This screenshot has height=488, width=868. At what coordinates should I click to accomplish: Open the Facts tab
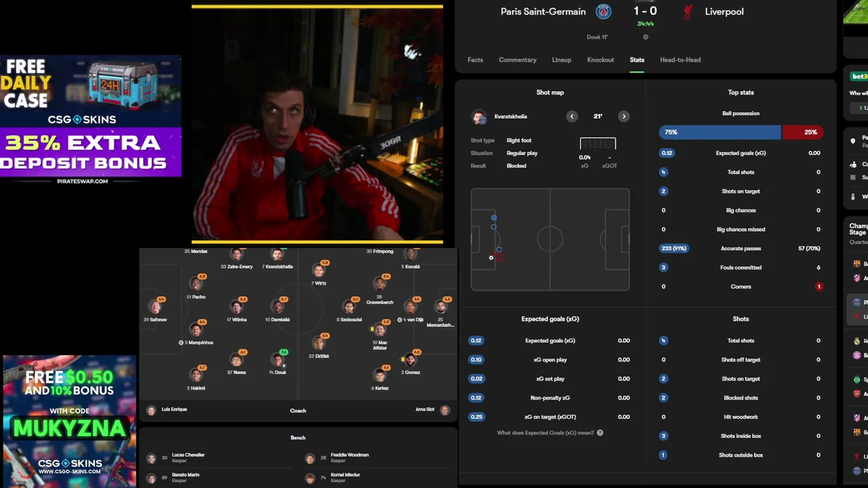pos(475,60)
